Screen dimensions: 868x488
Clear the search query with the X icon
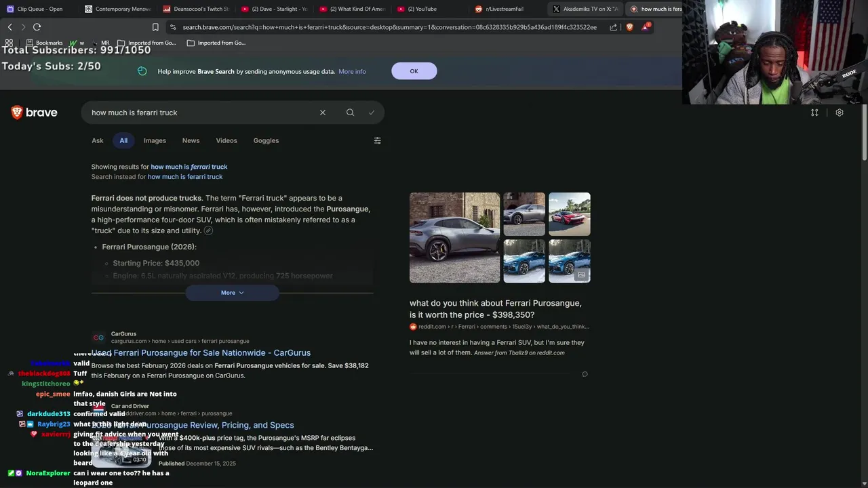pyautogui.click(x=323, y=113)
